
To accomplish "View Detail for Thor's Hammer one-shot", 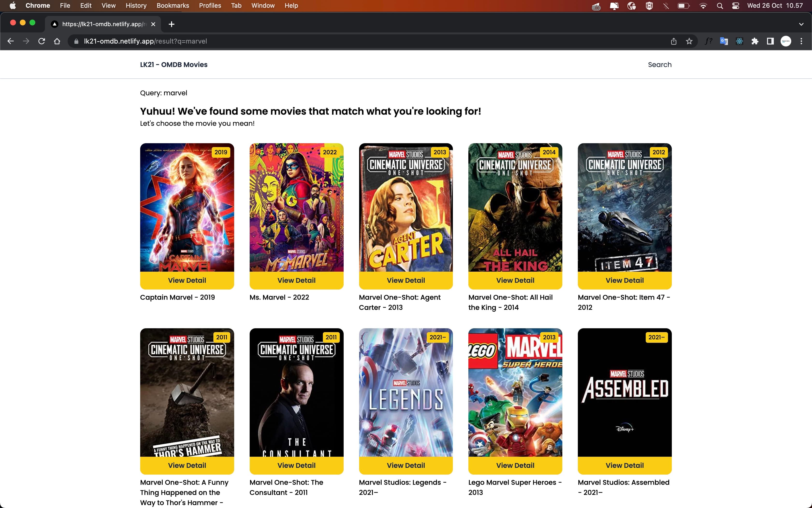I will [187, 465].
